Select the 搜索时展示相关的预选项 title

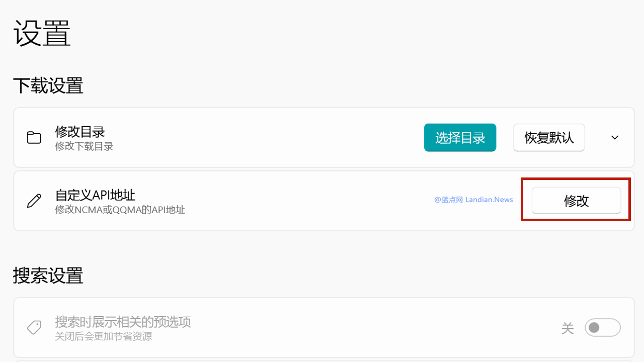(123, 322)
